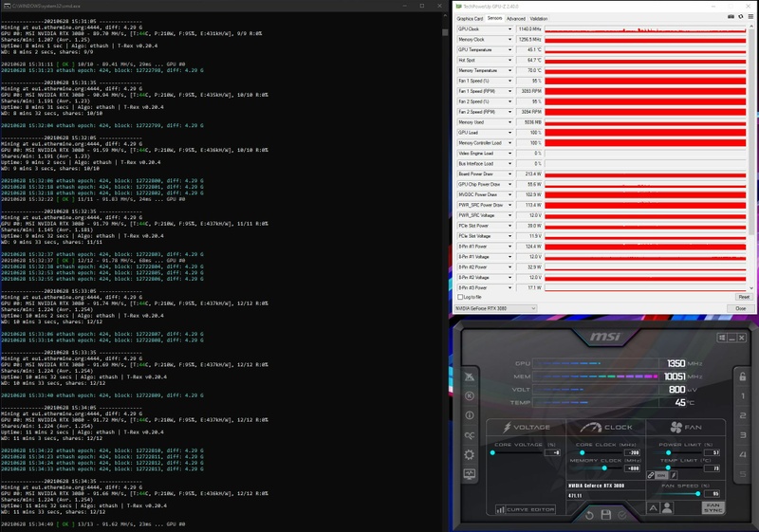
Task: Click the apply checkmark icon in Afterburner
Action: click(622, 516)
